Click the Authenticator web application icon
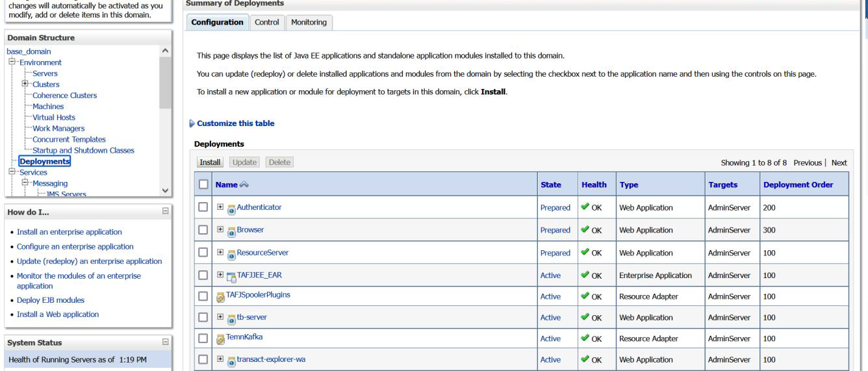 (231, 209)
